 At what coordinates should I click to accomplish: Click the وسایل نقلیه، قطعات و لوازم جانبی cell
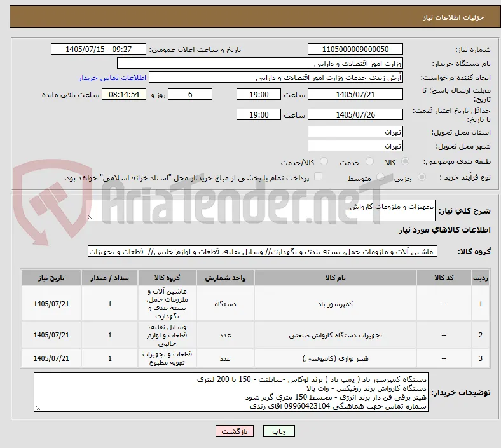coord(167,335)
